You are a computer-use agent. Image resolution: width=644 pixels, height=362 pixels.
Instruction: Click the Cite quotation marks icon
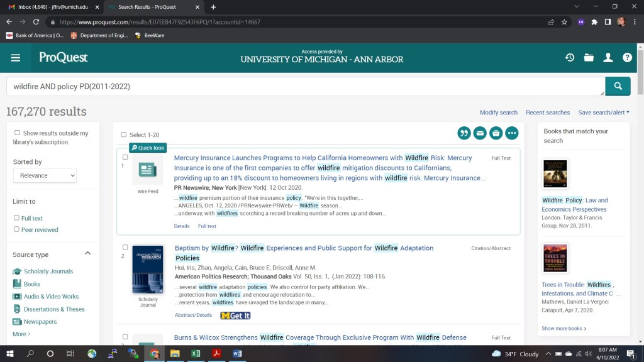click(x=464, y=133)
